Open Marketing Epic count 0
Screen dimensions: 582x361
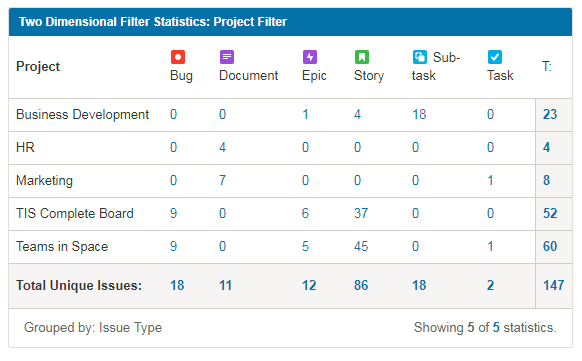tap(305, 180)
